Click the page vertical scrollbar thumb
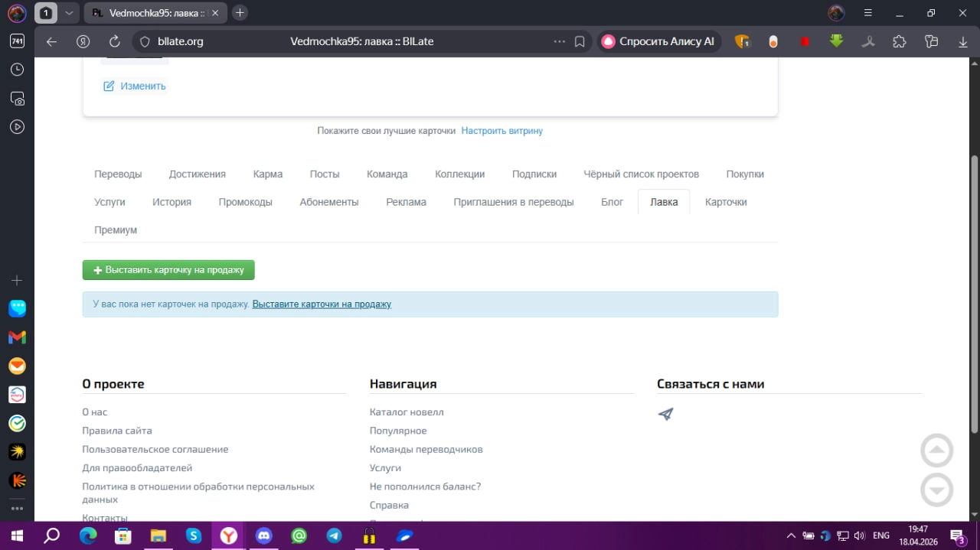980x550 pixels. [975, 293]
